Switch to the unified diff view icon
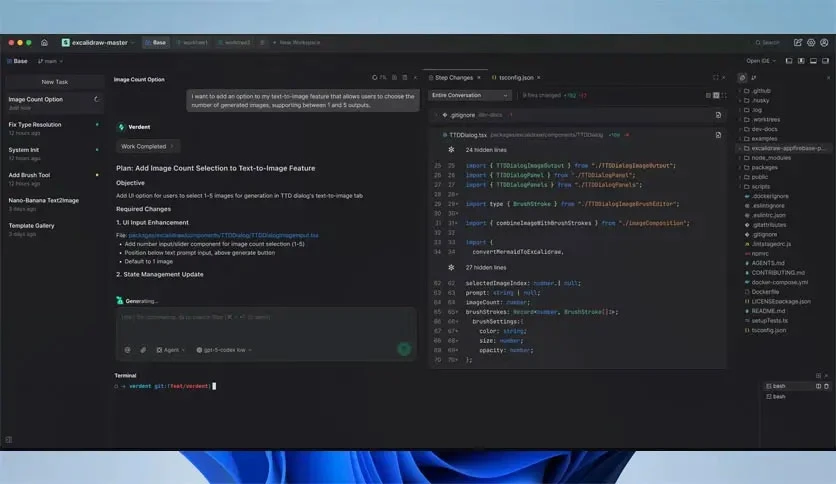836x484 pixels. (708, 95)
